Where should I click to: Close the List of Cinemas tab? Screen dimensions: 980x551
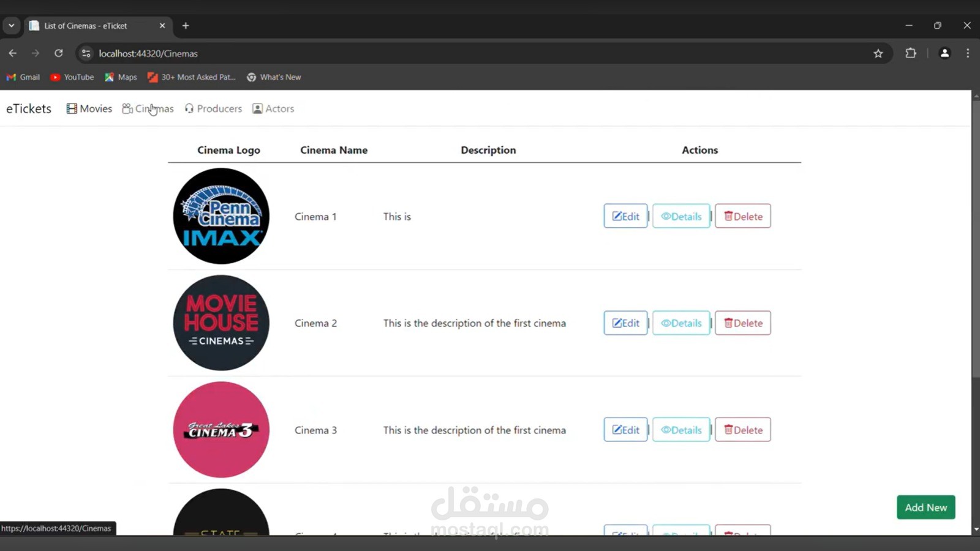pos(162,26)
